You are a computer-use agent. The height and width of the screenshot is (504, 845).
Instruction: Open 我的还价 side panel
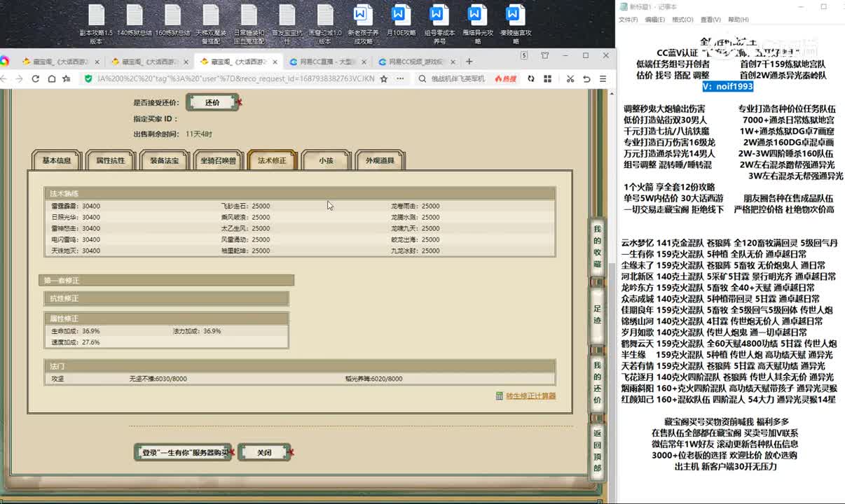(597, 383)
